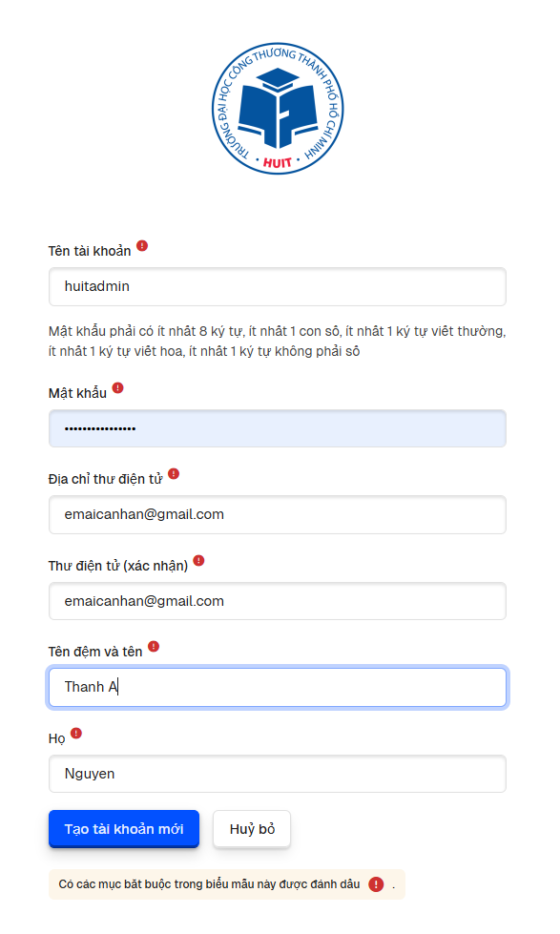Click into the masked password field
Image resolution: width=560 pixels, height=934 pixels.
click(x=278, y=428)
